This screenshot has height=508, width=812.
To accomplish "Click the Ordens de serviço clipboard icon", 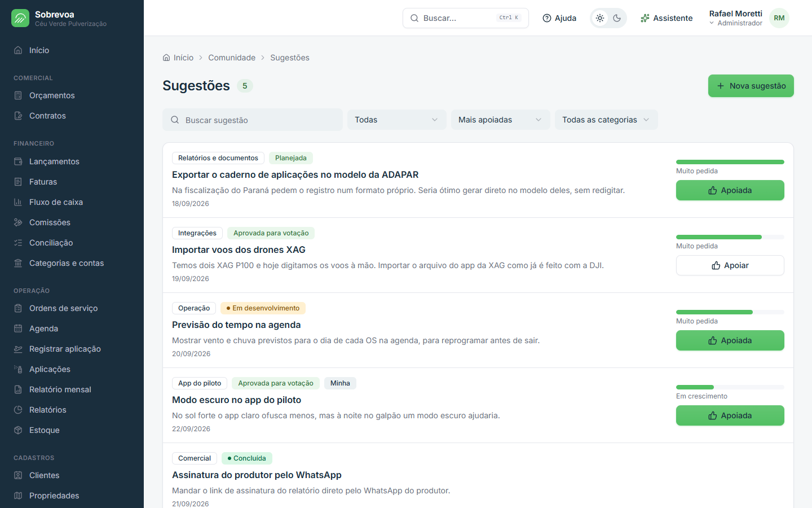I will pos(18,308).
